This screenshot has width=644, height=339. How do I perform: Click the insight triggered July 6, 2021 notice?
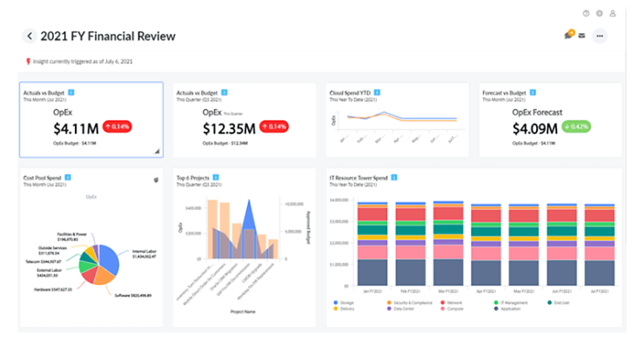(x=83, y=62)
